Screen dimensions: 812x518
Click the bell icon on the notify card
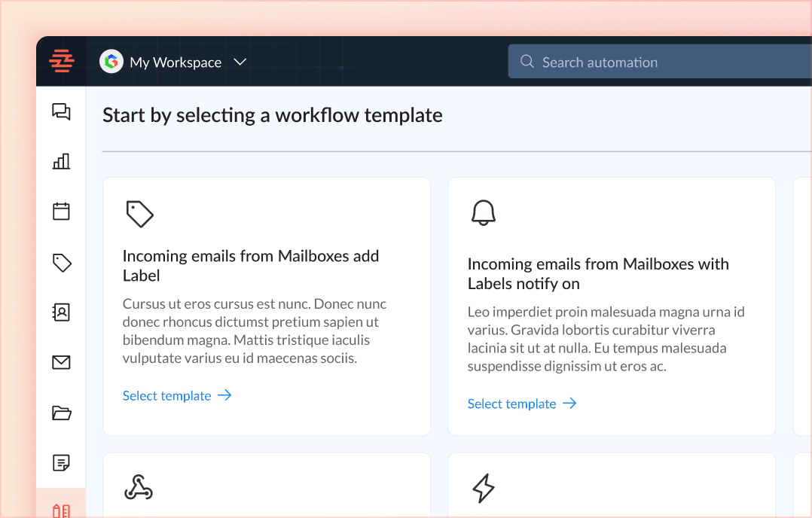tap(484, 212)
